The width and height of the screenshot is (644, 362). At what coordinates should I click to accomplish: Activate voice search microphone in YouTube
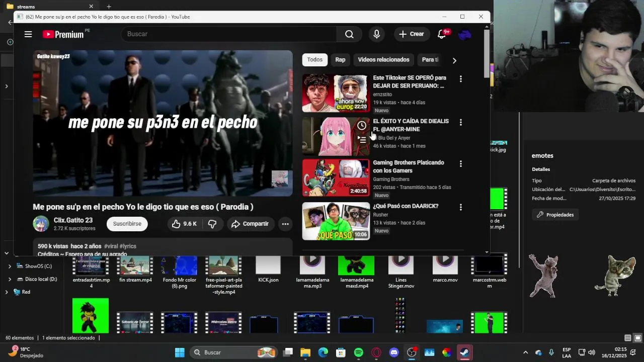coord(376,34)
